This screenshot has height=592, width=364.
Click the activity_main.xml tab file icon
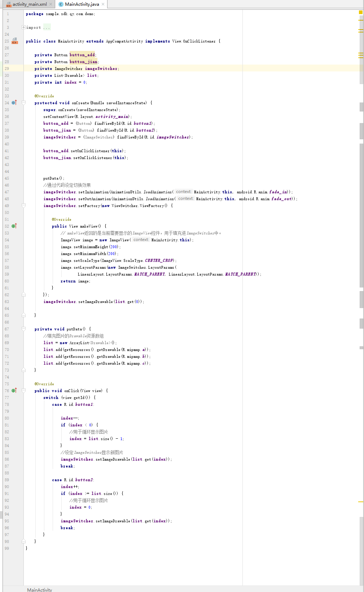tap(8, 4)
